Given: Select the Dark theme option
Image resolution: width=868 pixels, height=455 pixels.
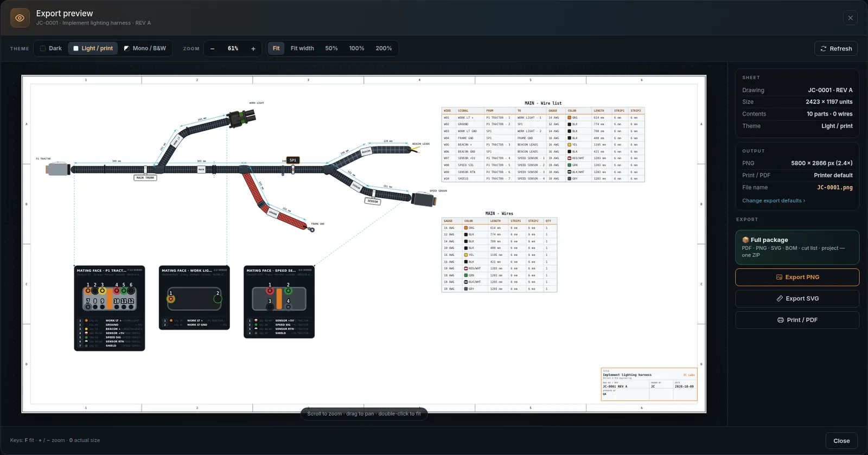Looking at the screenshot, I should [x=50, y=48].
